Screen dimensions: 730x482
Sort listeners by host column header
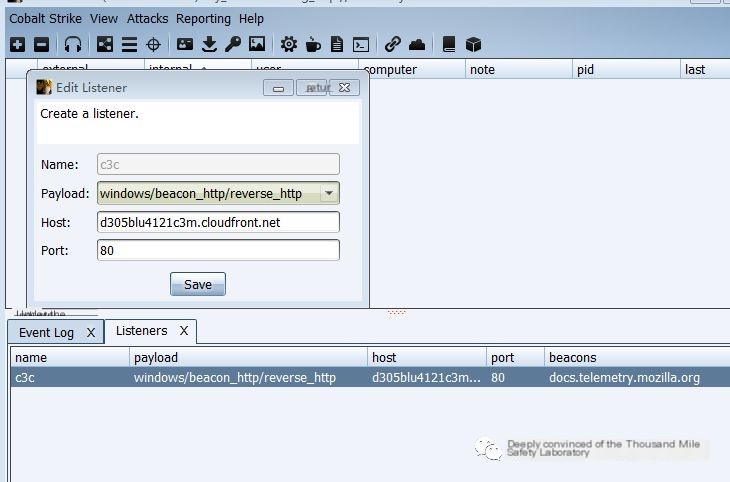pos(427,357)
